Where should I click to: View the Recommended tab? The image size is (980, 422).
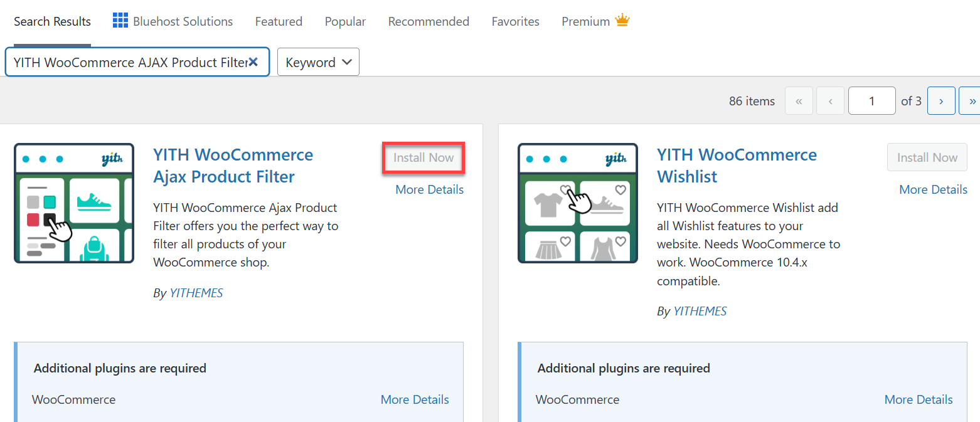pos(429,21)
